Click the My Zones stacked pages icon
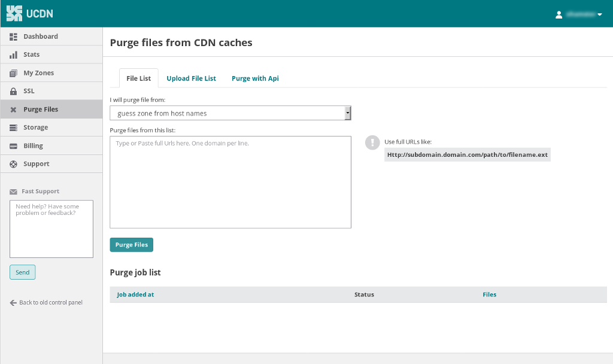 tap(13, 73)
